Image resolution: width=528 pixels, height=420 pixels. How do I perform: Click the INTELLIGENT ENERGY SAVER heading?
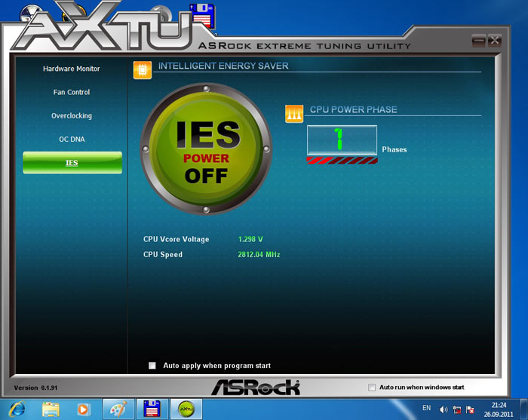click(x=223, y=66)
